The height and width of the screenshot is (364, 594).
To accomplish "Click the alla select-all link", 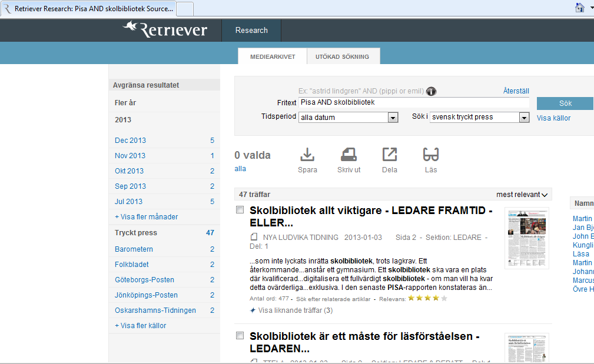I will [x=240, y=169].
